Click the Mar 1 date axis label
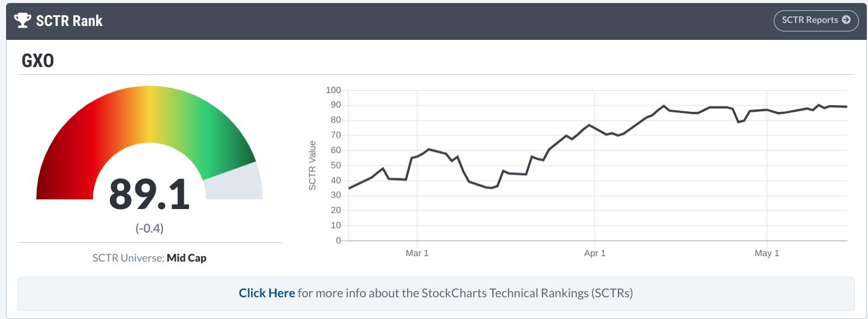This screenshot has height=319, width=868. click(x=417, y=253)
